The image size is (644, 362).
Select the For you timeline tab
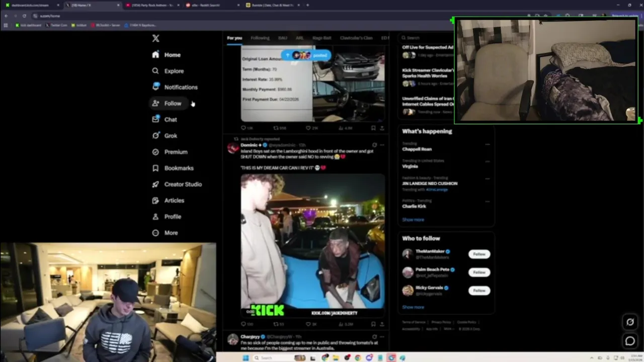pos(234,38)
